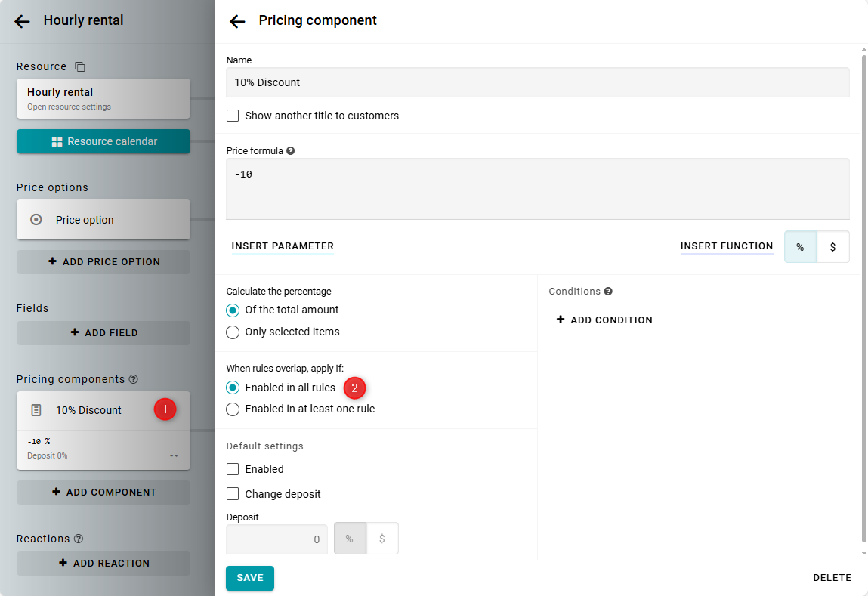Screen dimensions: 868x596
Task: Enable the Change deposit checkbox
Action: click(x=233, y=494)
